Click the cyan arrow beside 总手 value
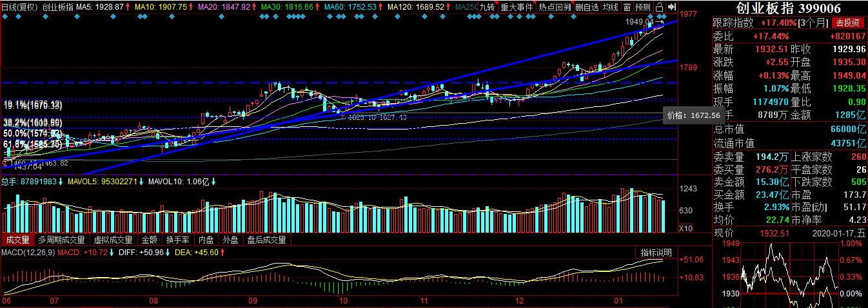The height and width of the screenshot is (308, 868). 62,182
